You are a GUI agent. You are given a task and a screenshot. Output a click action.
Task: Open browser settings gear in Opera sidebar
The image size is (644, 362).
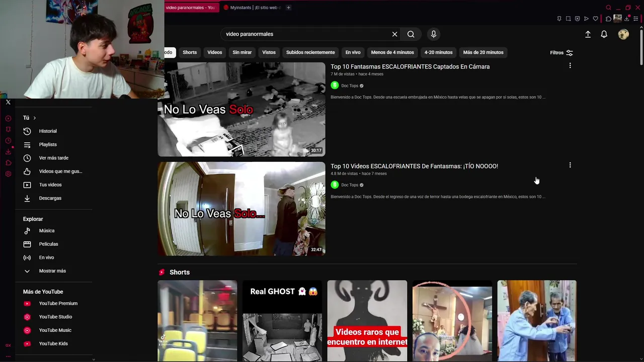coord(8,174)
